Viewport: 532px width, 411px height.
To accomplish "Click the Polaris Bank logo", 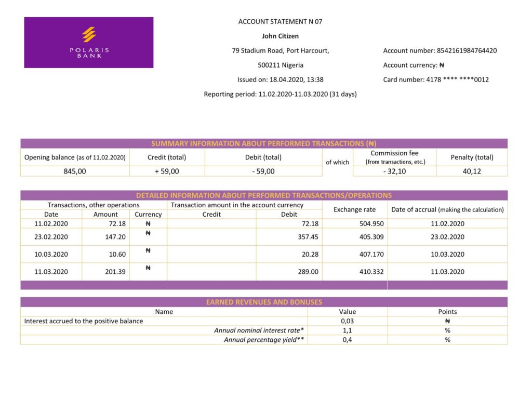I will 88,43.
